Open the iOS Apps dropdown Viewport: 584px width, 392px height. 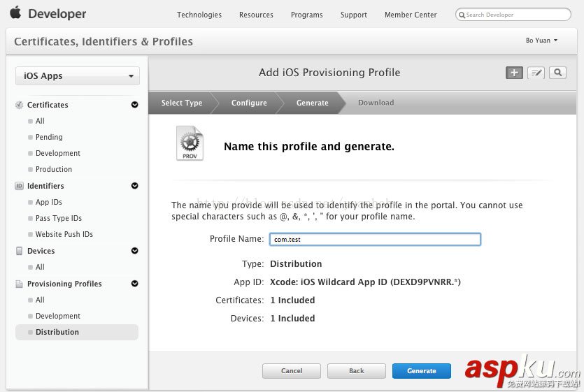pos(78,76)
